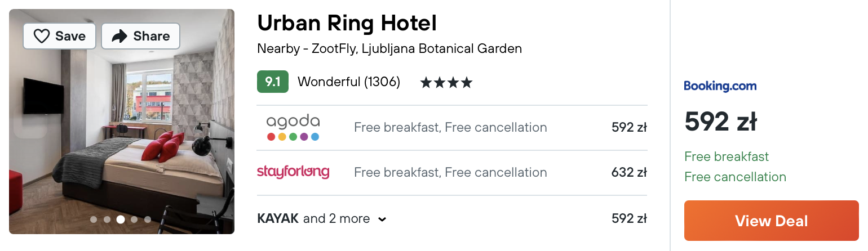Click the agoda logo

coord(293,128)
